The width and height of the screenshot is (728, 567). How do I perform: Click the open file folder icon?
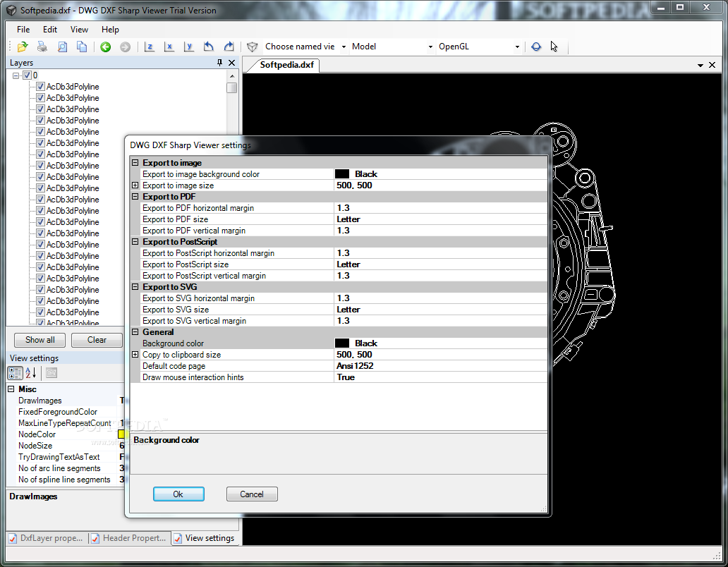(x=23, y=47)
